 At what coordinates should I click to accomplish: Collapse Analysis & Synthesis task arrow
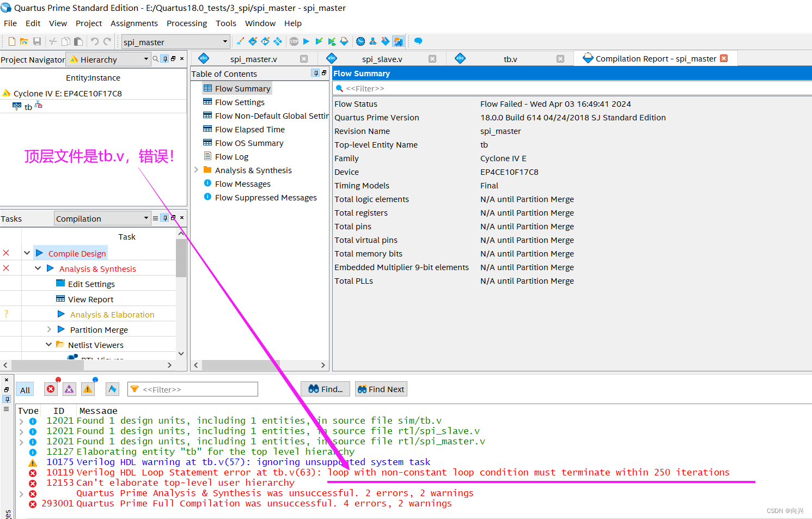click(38, 268)
